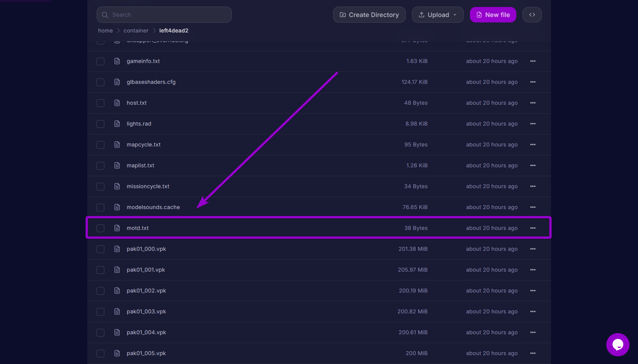Open the three-dot menu for modelsounds.cache
638x364 pixels.
[533, 207]
